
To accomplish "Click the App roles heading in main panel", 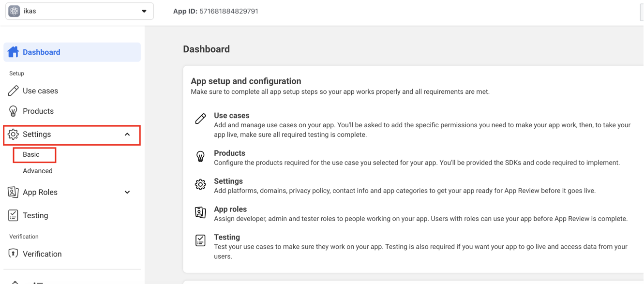I will click(x=230, y=209).
